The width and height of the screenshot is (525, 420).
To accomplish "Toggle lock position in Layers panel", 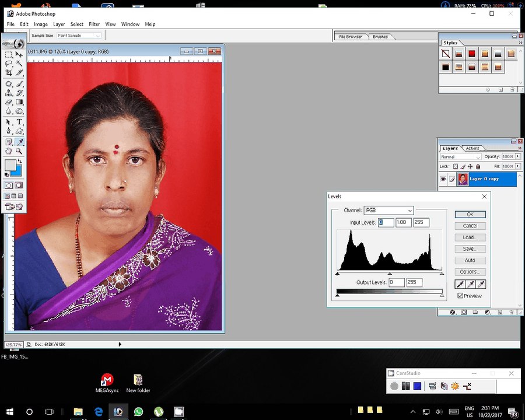I will (x=470, y=166).
